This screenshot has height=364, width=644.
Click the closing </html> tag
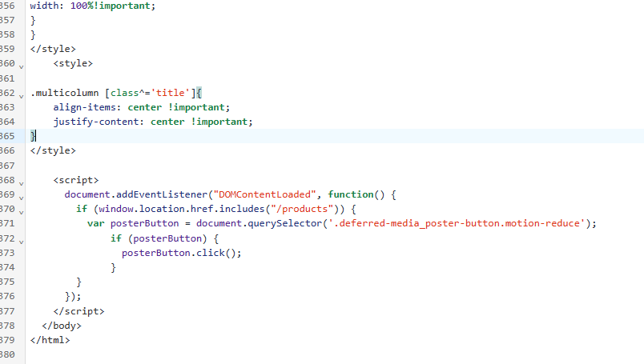tap(50, 340)
